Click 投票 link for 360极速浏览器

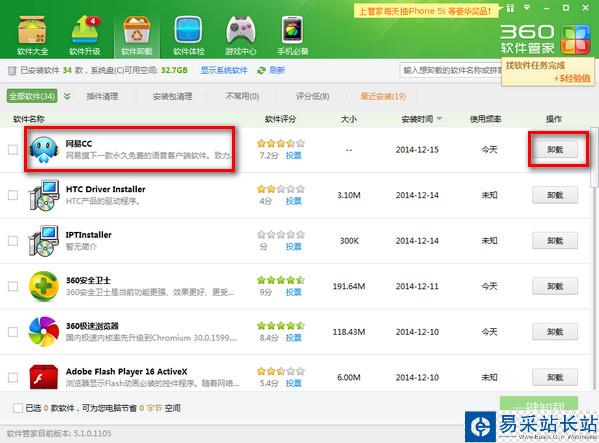point(293,338)
